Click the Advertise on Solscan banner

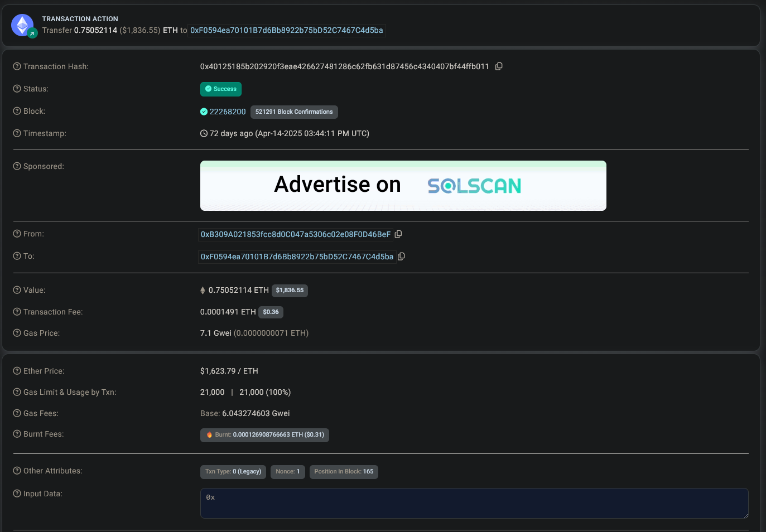click(403, 186)
